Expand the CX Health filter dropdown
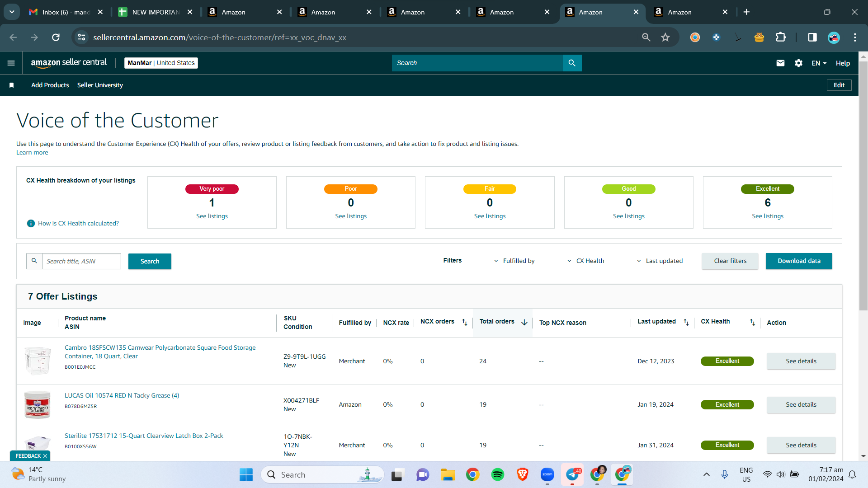 coord(585,261)
